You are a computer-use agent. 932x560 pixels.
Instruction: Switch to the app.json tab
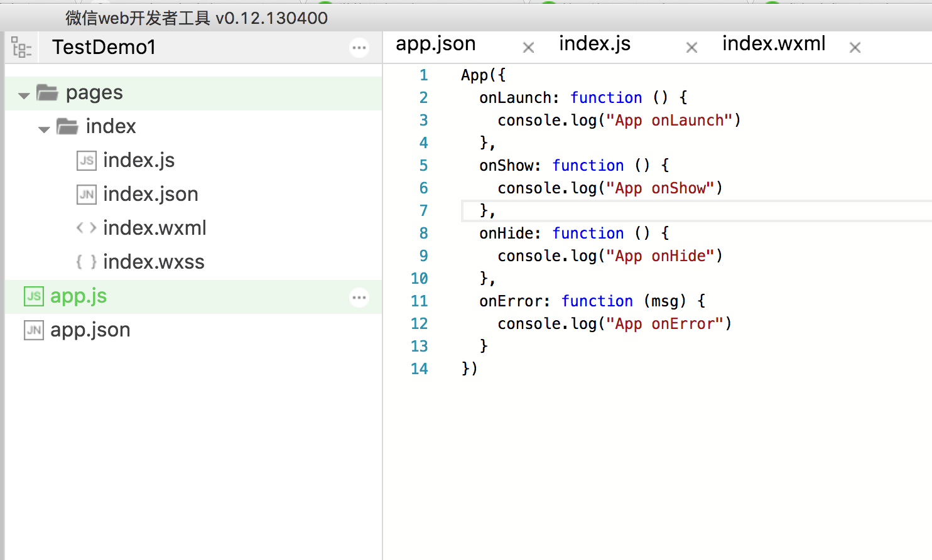435,44
